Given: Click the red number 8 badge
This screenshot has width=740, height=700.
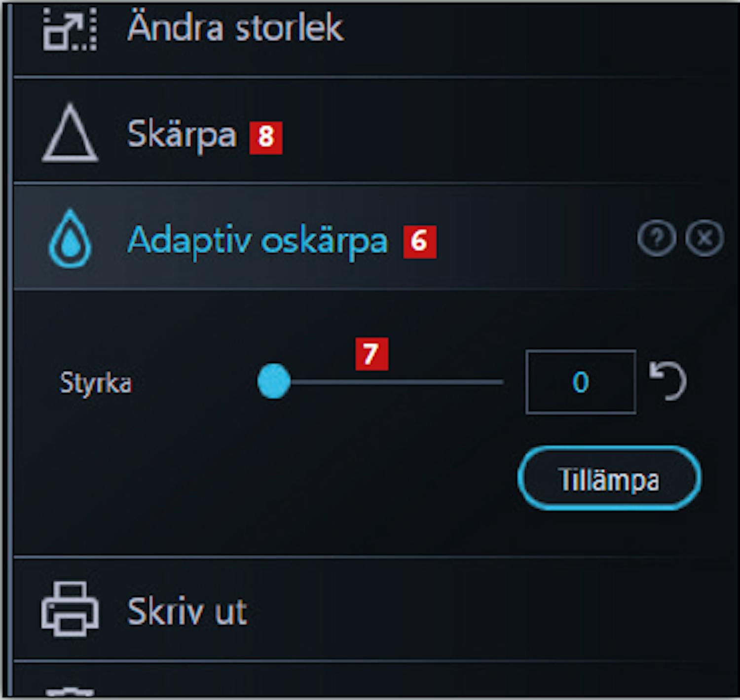Looking at the screenshot, I should (266, 138).
